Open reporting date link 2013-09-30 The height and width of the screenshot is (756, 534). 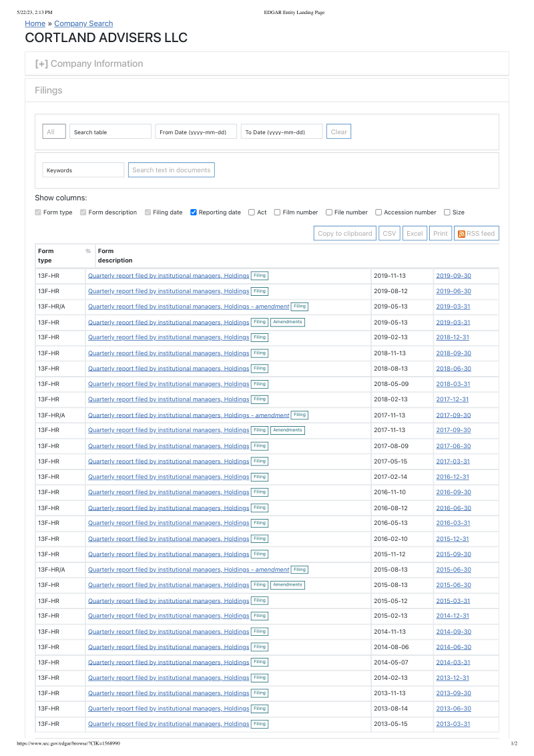[453, 693]
